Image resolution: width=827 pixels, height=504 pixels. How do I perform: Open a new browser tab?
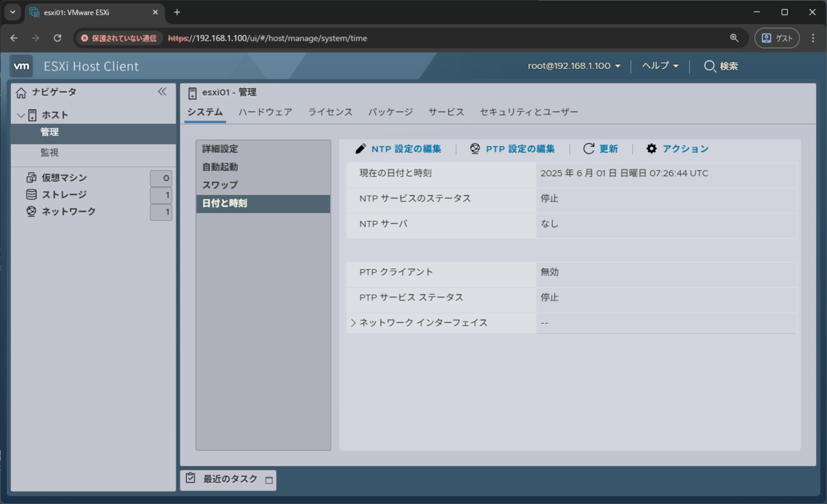click(177, 12)
